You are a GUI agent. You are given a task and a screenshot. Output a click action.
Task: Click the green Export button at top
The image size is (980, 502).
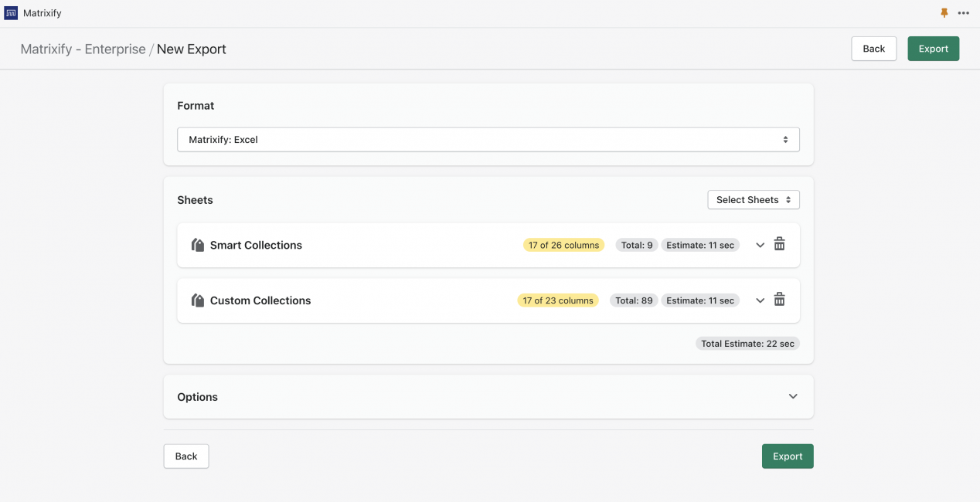(933, 48)
